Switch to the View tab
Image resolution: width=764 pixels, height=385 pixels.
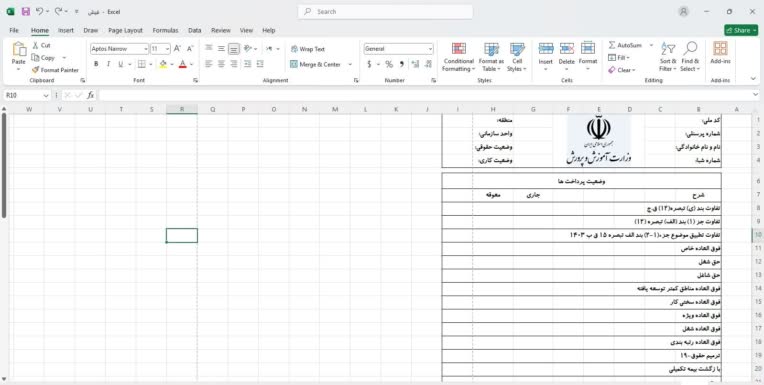pyautogui.click(x=246, y=30)
